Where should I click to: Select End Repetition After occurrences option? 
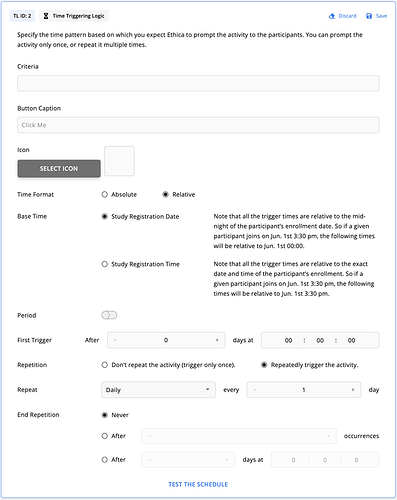click(105, 436)
